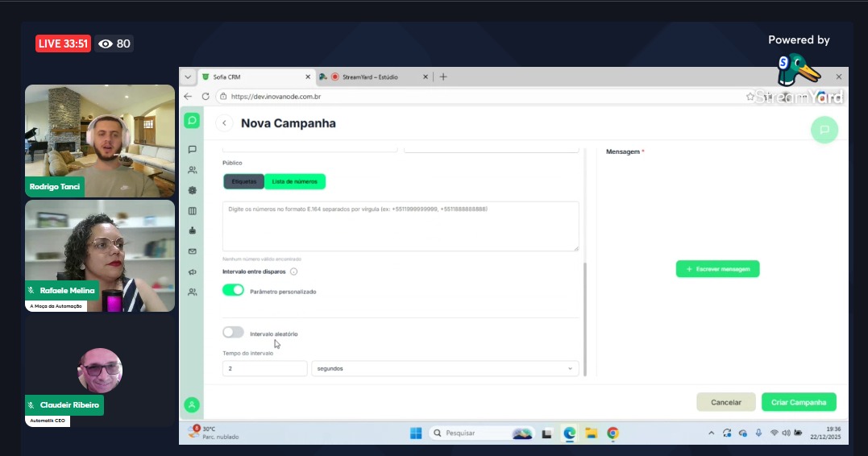Select the Etiquetas audience tab
This screenshot has height=456, width=868.
click(x=243, y=181)
